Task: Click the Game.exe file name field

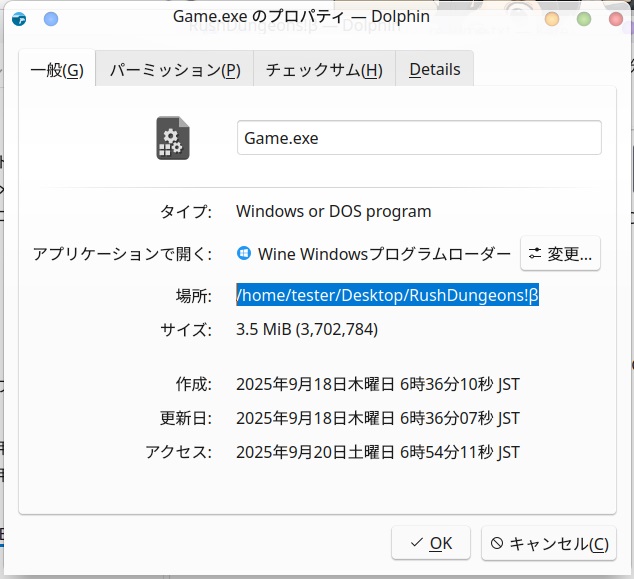Action: 419,138
